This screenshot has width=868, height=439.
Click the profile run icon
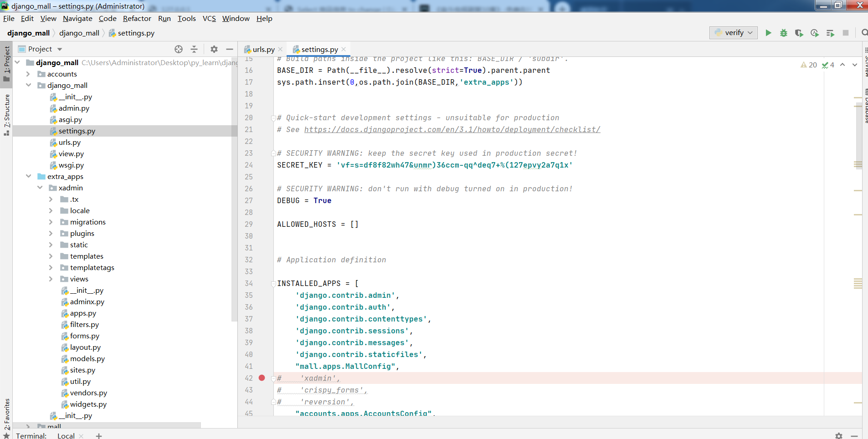pyautogui.click(x=815, y=33)
